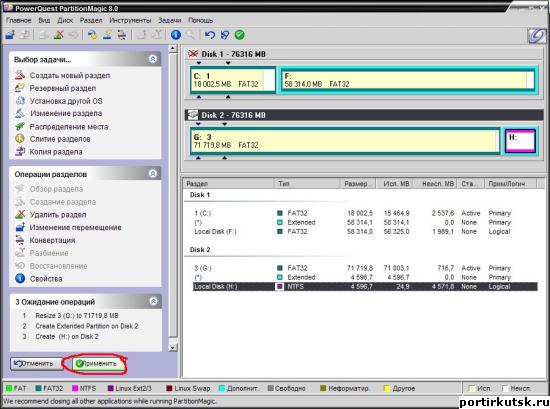The width and height of the screenshot is (550, 409).
Task: Select the Extended row sized 4 596,7
Action: point(365,277)
